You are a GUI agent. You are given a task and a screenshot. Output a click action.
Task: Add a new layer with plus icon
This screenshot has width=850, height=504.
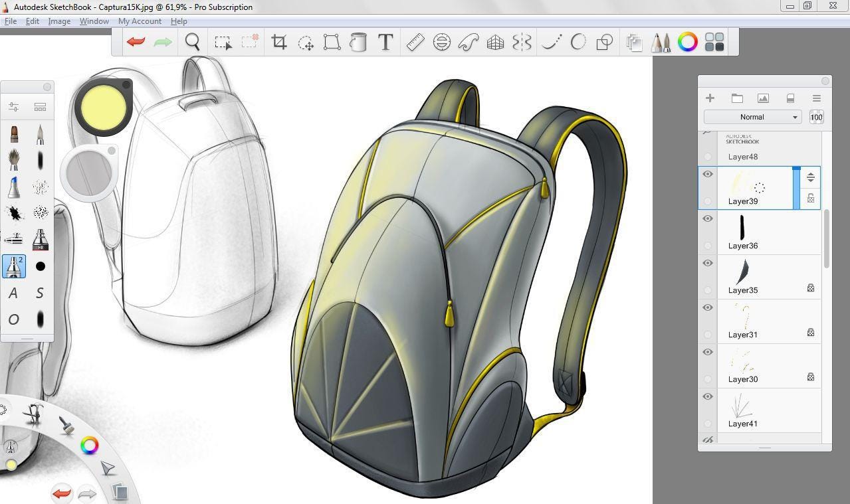(710, 98)
